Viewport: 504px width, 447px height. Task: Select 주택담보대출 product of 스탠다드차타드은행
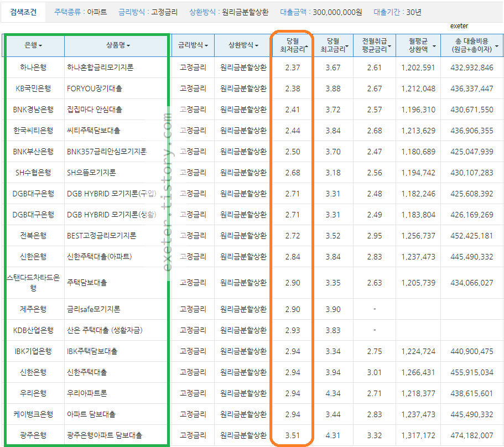(x=87, y=283)
